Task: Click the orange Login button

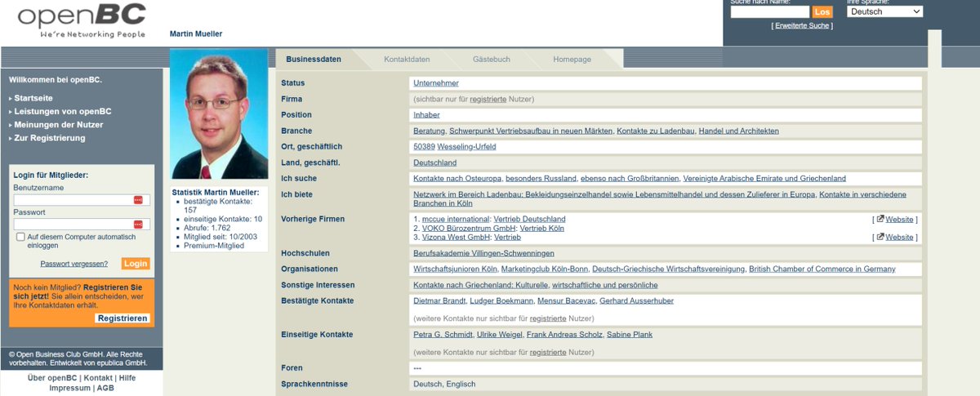Action: click(136, 264)
